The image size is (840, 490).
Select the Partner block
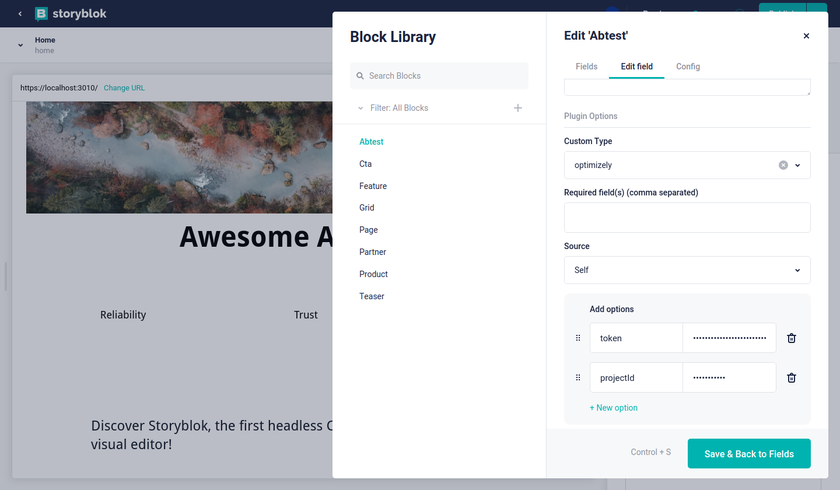[372, 252]
